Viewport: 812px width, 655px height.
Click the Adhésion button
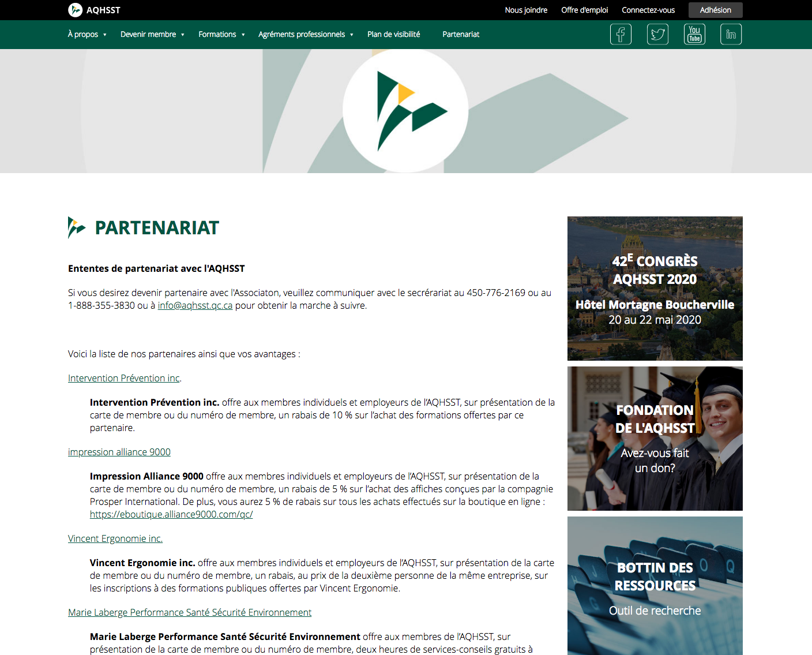[715, 10]
